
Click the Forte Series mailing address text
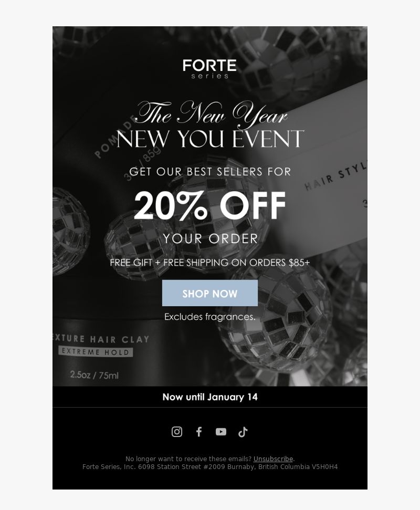[210, 467]
